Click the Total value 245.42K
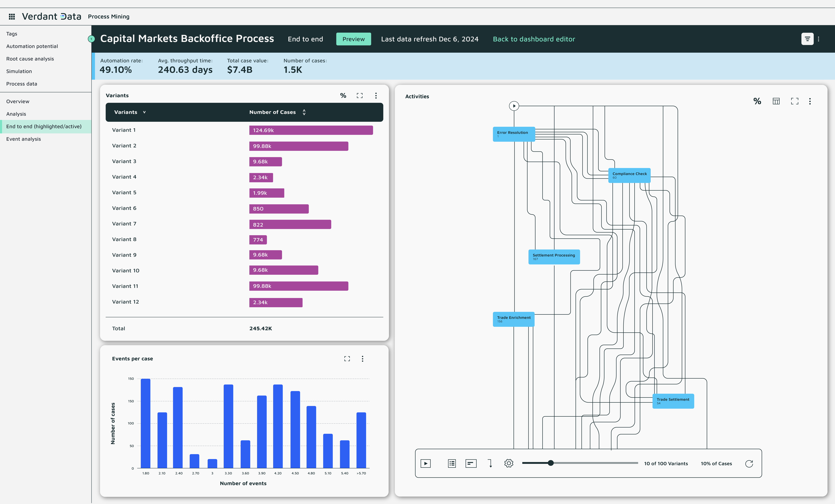This screenshot has height=504, width=835. point(261,329)
